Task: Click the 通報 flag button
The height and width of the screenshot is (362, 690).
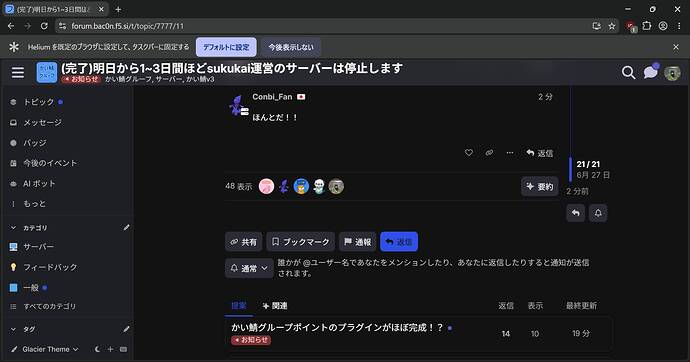Action: (358, 242)
